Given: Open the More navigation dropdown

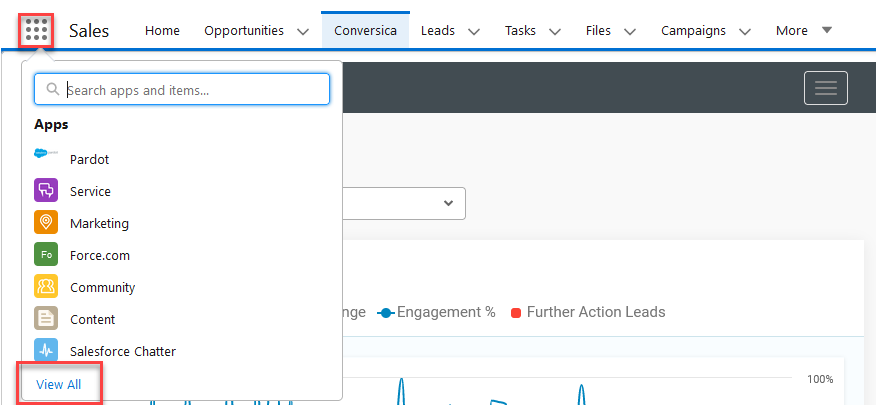Looking at the screenshot, I should point(804,31).
